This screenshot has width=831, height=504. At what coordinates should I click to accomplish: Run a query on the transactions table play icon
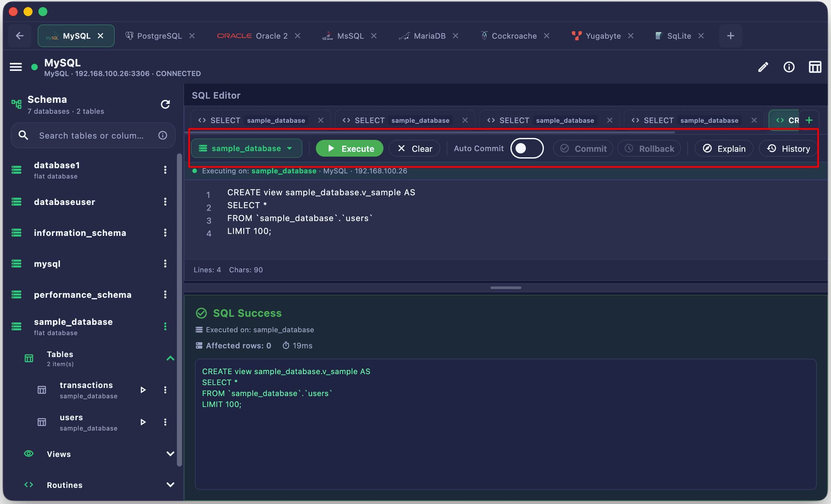click(143, 390)
